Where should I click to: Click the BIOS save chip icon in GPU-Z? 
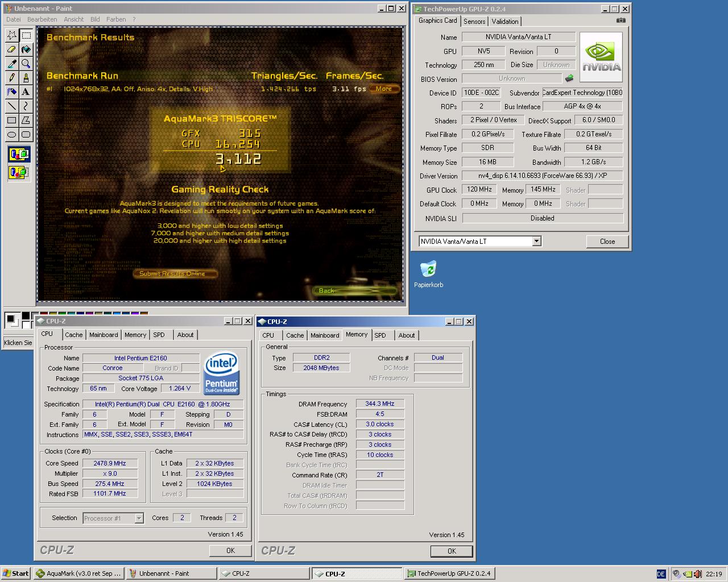pyautogui.click(x=569, y=78)
